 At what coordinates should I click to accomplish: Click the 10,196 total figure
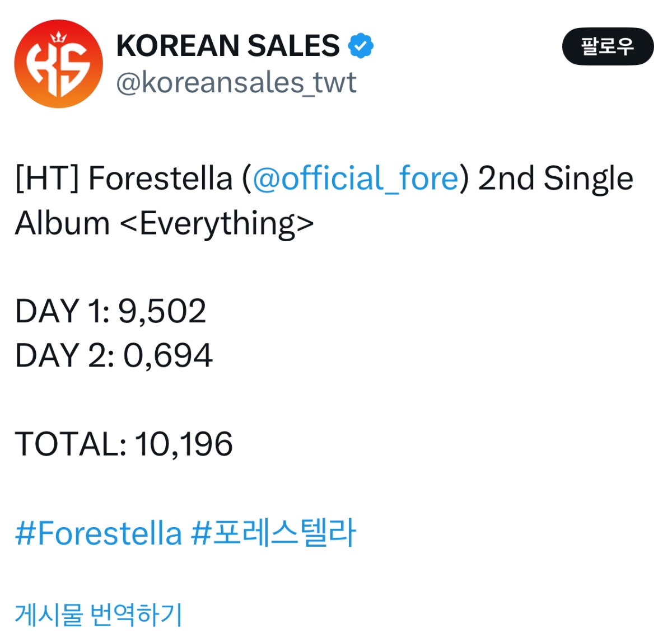(184, 444)
